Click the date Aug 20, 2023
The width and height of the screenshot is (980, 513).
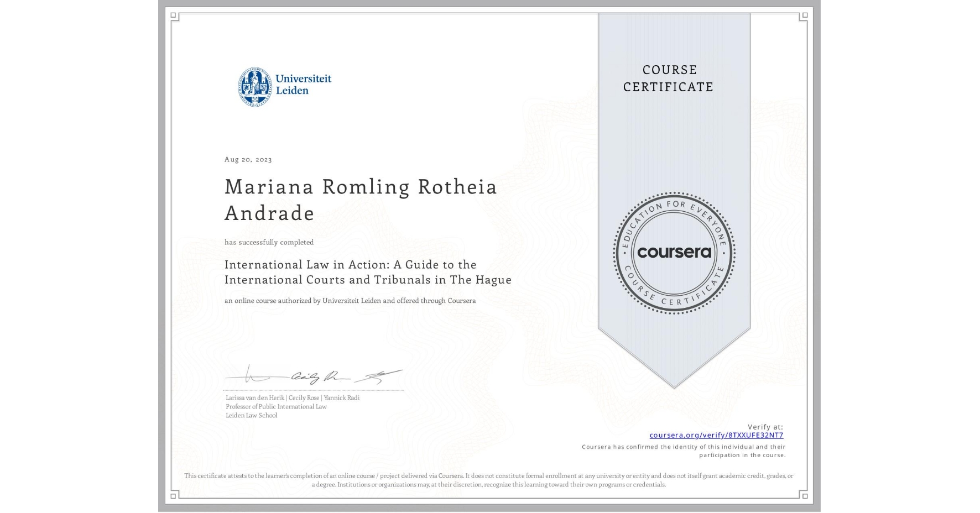tap(248, 159)
